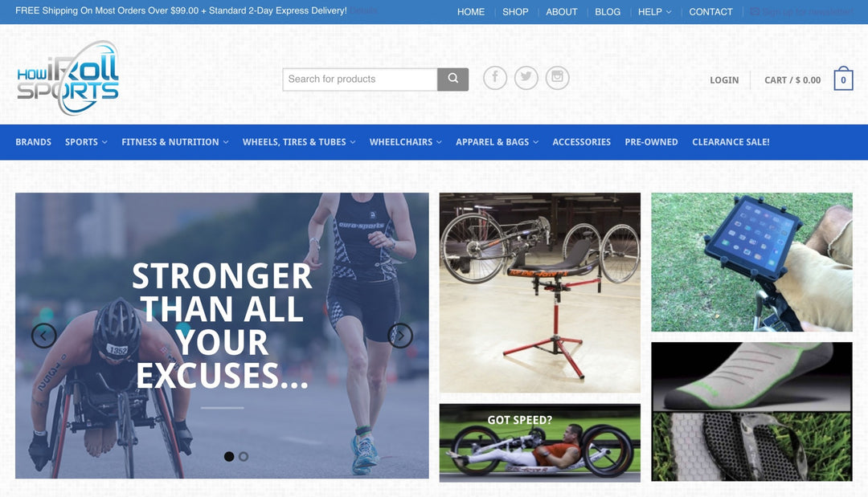The height and width of the screenshot is (497, 868).
Task: Open the Help dropdown in top bar
Action: click(x=654, y=11)
